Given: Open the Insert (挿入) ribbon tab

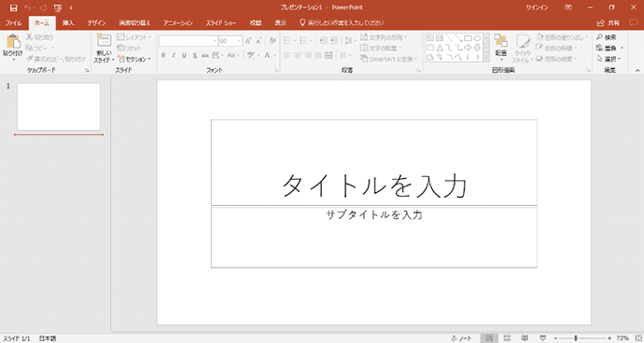Looking at the screenshot, I should coord(68,23).
